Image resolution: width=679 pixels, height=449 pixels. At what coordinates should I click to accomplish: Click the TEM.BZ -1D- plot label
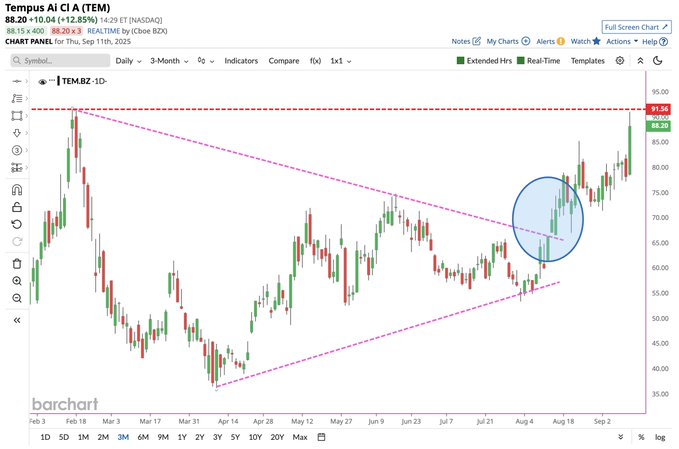(x=84, y=81)
